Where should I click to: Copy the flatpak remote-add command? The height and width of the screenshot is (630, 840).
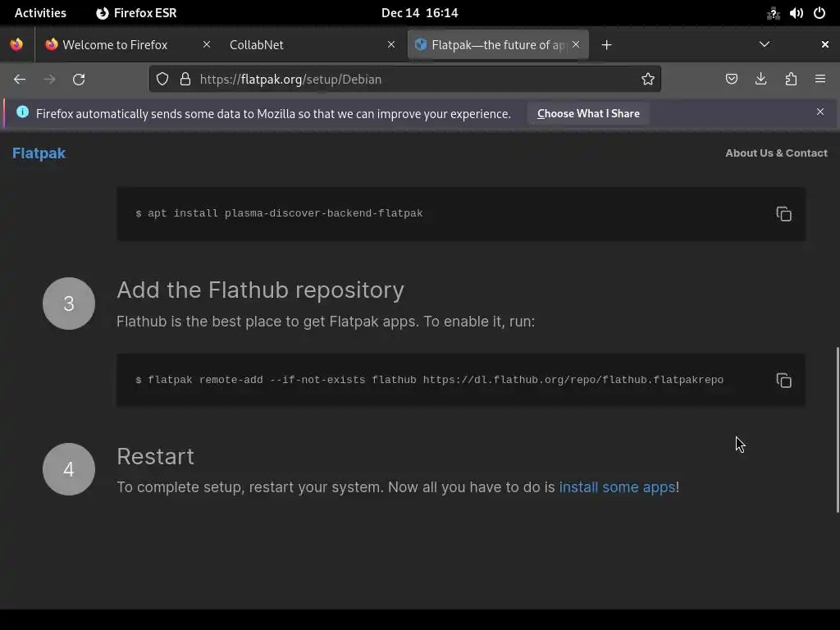(783, 380)
